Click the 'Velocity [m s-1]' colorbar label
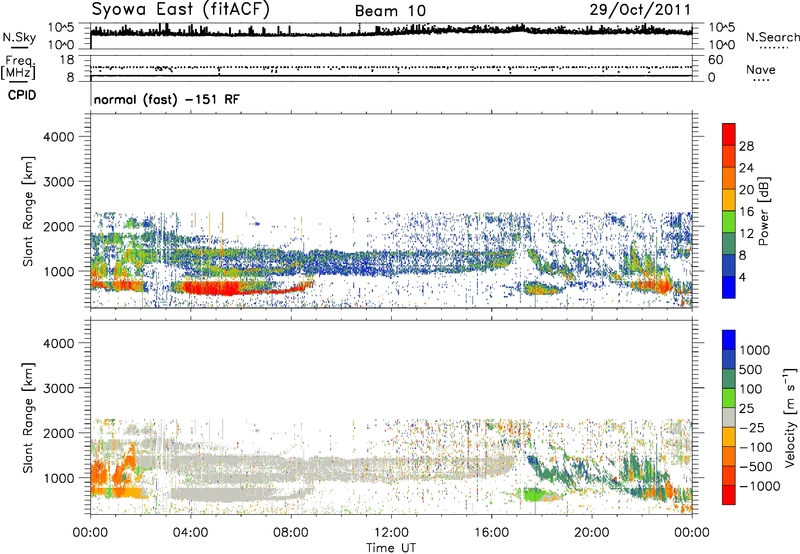This screenshot has height=554, width=800. (x=790, y=417)
